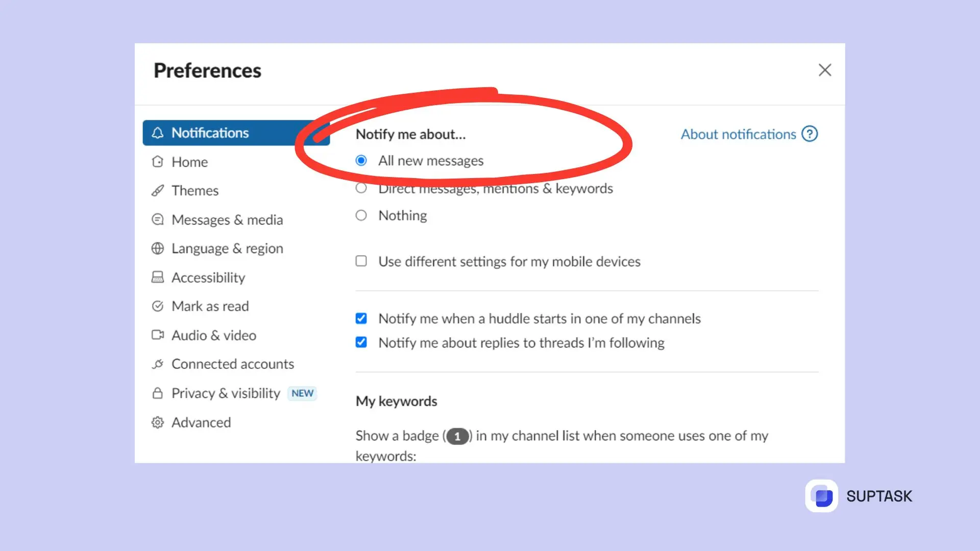This screenshot has height=551, width=980.
Task: Click the 'My keywords' heading
Action: [x=397, y=402]
